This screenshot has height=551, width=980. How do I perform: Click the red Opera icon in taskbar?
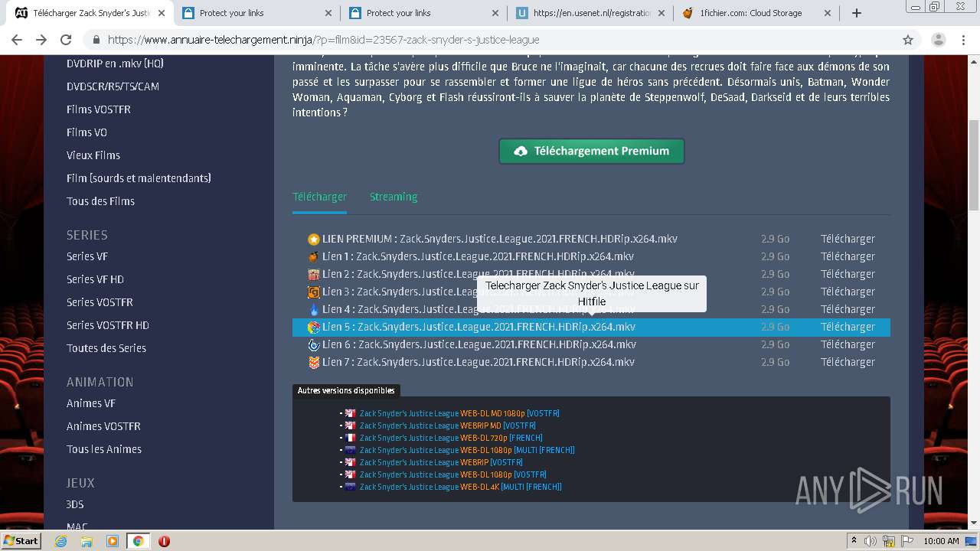coord(164,541)
